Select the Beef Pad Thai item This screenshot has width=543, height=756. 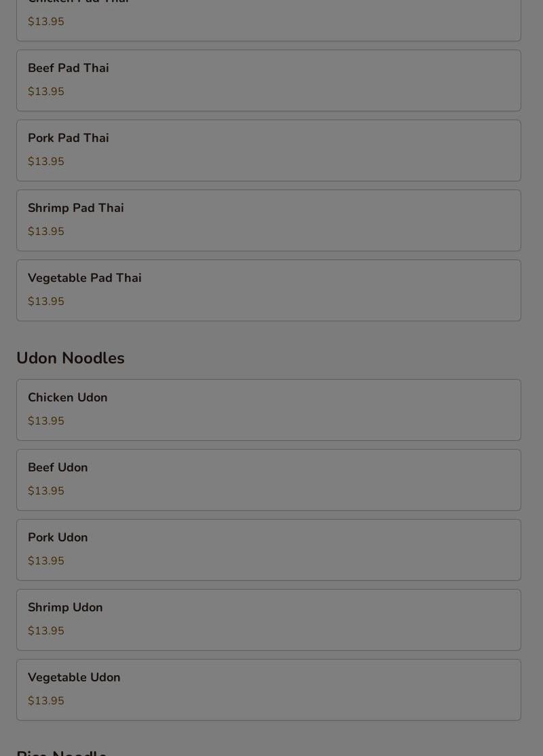pyautogui.click(x=268, y=81)
